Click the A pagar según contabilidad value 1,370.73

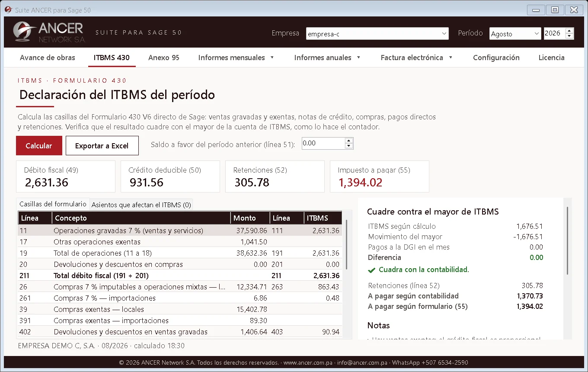[530, 296]
